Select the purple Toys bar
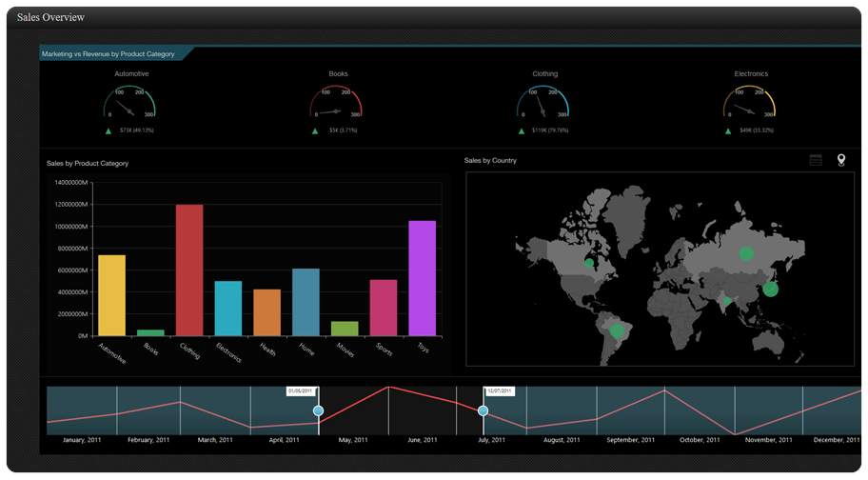 (423, 277)
